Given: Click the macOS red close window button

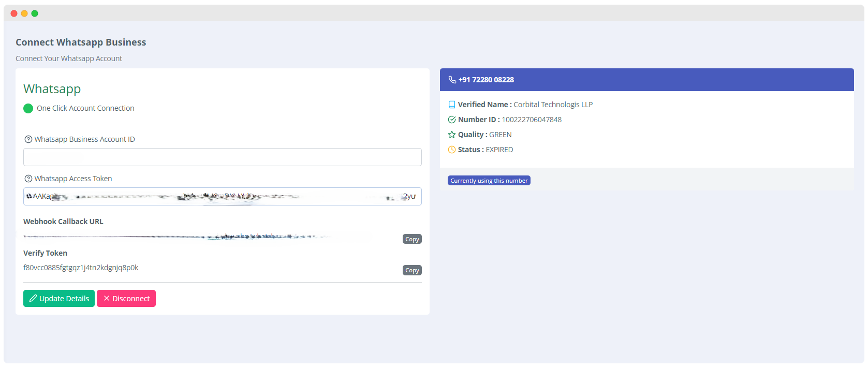Looking at the screenshot, I should point(14,13).
